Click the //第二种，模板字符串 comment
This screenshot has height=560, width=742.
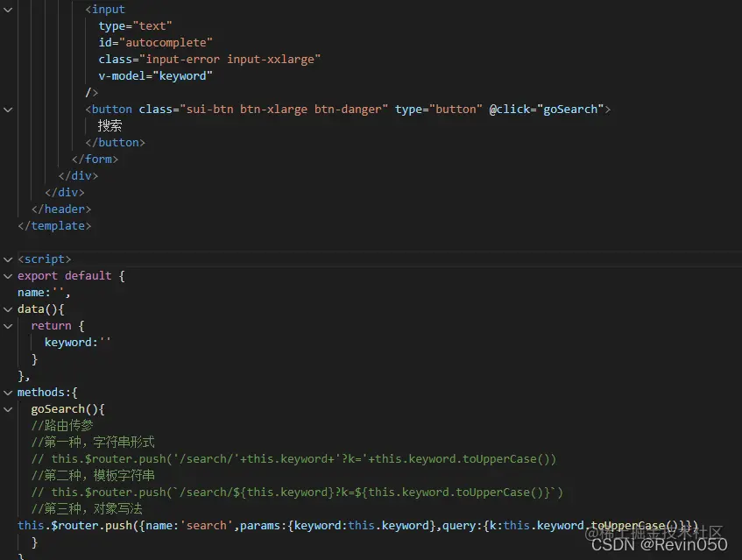pos(93,476)
